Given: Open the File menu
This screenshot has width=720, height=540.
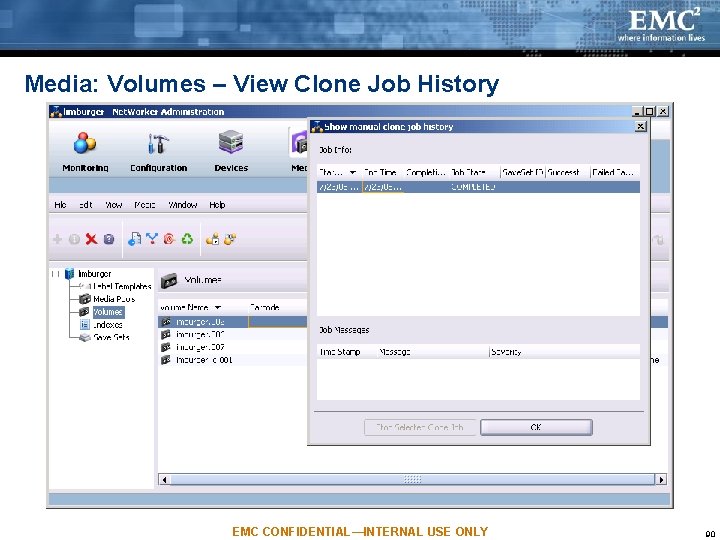Looking at the screenshot, I should point(60,205).
